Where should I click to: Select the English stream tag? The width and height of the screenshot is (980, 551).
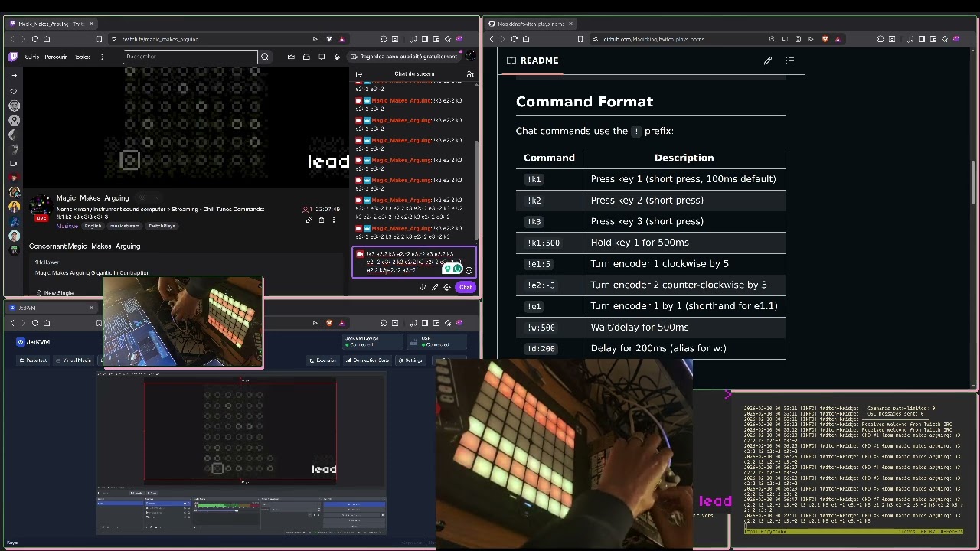pyautogui.click(x=93, y=226)
